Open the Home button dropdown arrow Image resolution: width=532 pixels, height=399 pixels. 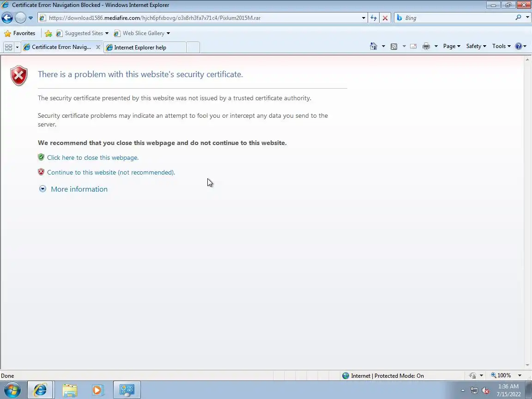point(383,47)
